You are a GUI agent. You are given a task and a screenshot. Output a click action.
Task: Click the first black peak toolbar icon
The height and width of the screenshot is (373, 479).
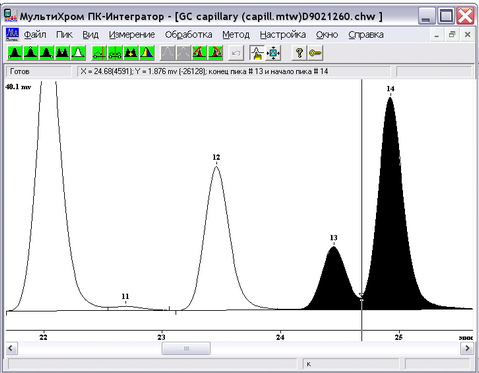coord(15,53)
